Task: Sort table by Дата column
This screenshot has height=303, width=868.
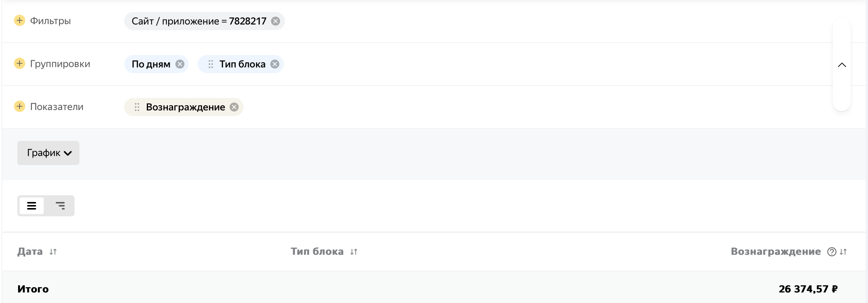Action: coord(53,252)
